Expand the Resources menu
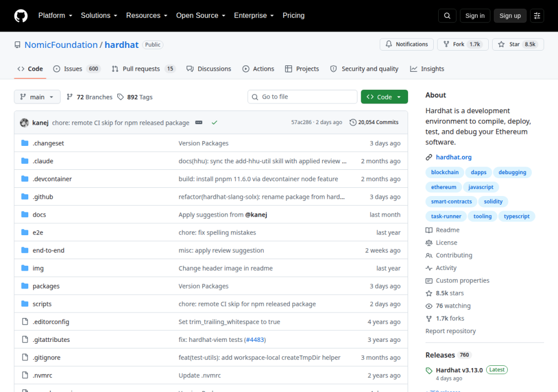558x392 pixels. tap(147, 16)
